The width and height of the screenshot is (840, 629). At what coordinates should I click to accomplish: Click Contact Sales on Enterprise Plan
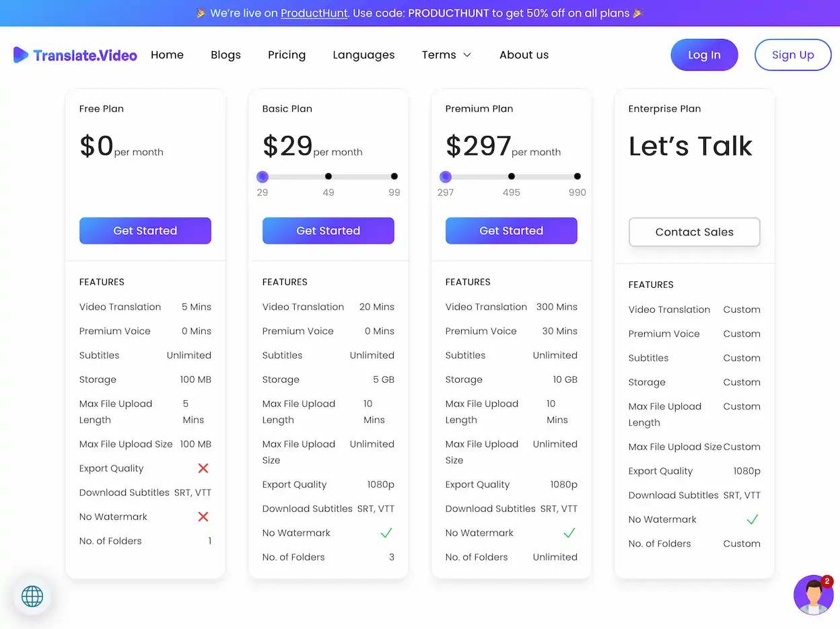pos(694,231)
